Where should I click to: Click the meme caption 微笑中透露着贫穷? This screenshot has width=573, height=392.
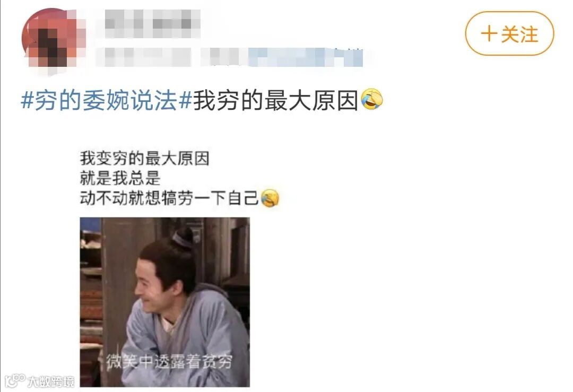169,361
